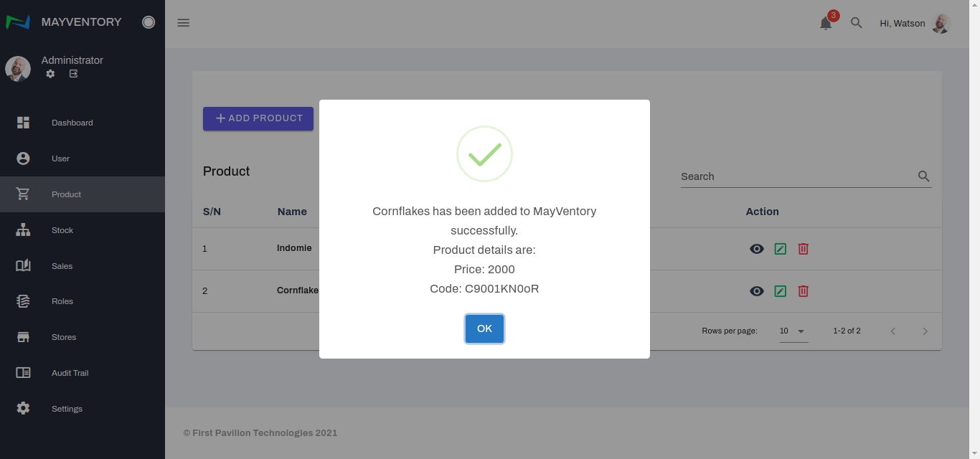Go to next page chevron
The height and width of the screenshot is (459, 980).
tap(925, 331)
